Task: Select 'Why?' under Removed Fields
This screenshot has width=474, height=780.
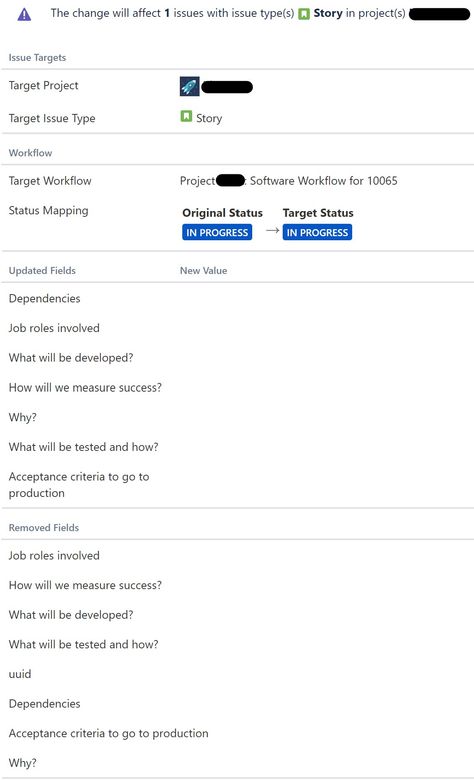Action: point(22,763)
